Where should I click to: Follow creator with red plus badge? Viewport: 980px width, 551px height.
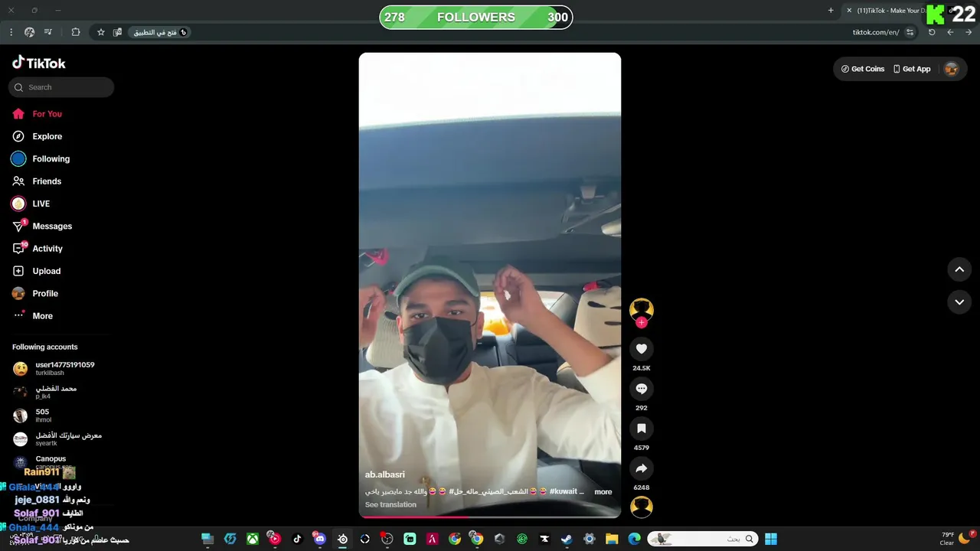642,323
